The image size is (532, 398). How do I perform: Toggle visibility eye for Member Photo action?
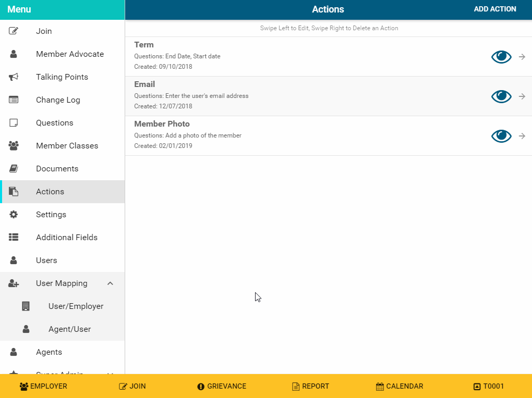[x=501, y=136]
